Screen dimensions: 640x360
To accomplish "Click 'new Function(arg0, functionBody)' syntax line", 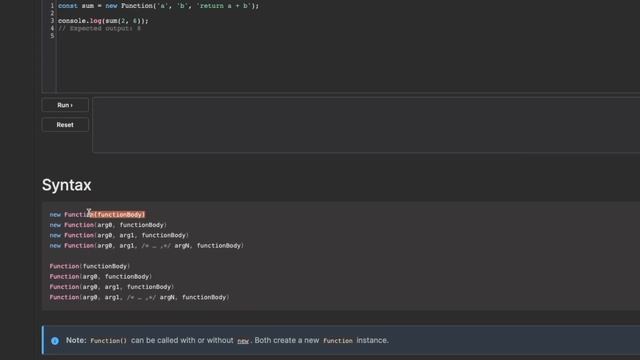I will point(108,225).
